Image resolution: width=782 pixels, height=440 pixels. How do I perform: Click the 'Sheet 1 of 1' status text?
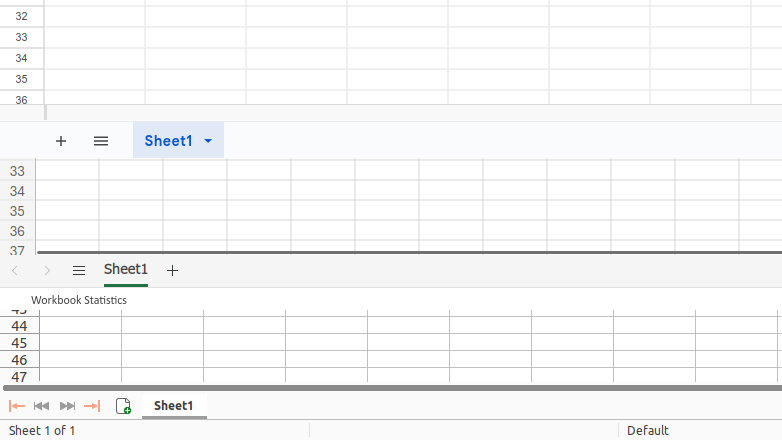(x=42, y=430)
